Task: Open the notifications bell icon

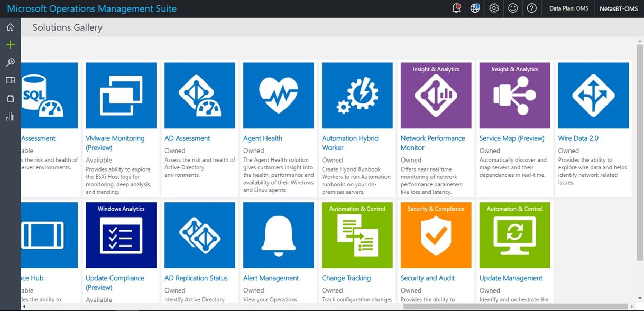Action: [x=456, y=8]
